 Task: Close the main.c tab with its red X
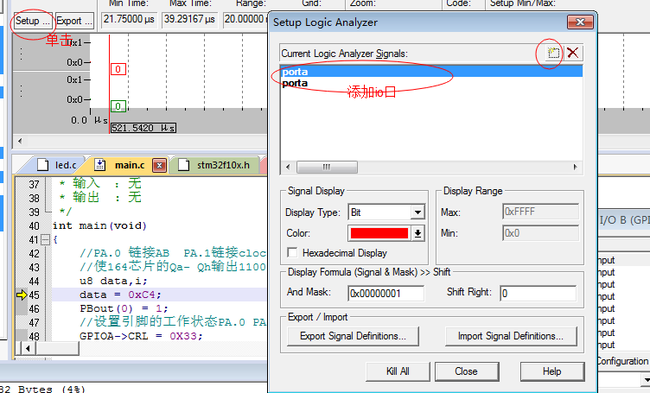(x=160, y=166)
